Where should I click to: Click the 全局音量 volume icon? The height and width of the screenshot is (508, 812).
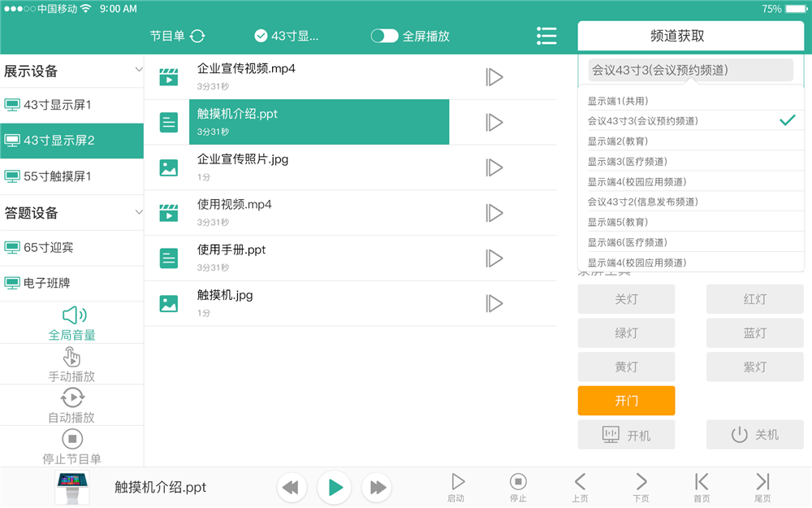[x=72, y=315]
